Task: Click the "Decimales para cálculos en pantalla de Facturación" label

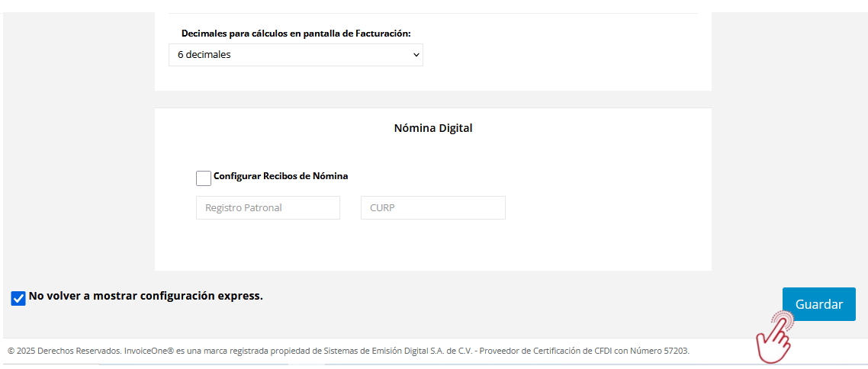Action: click(296, 34)
